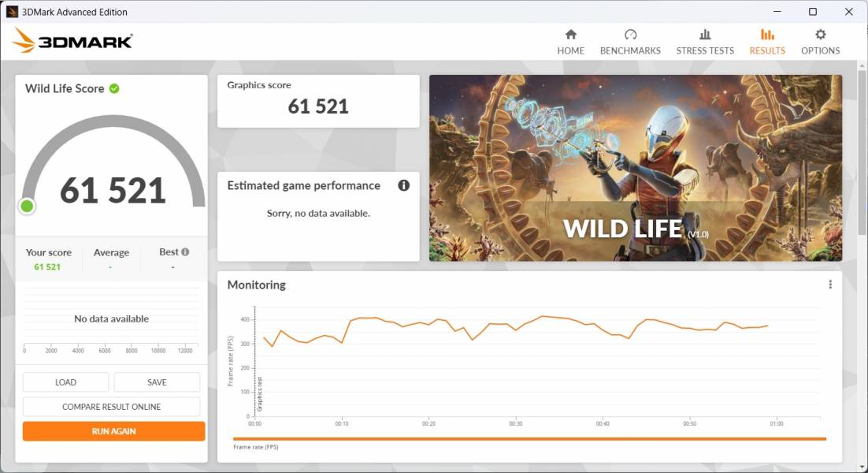
Task: Click COMPARE RESULT ONLINE
Action: (111, 407)
